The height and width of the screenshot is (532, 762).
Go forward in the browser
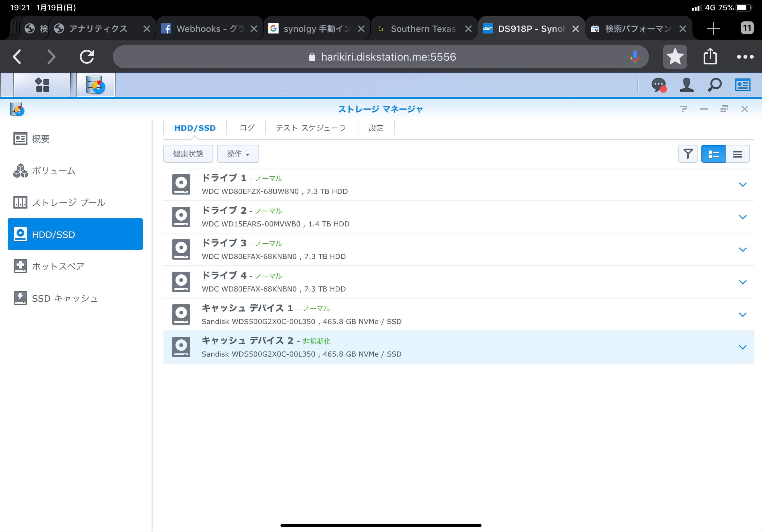pyautogui.click(x=51, y=57)
